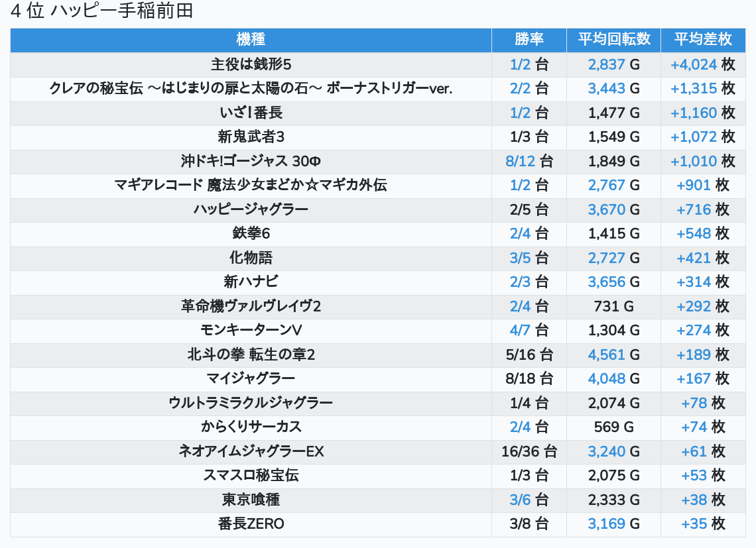756x548 pixels.
Task: Select the いざ!番長 row name
Action: 251,113
